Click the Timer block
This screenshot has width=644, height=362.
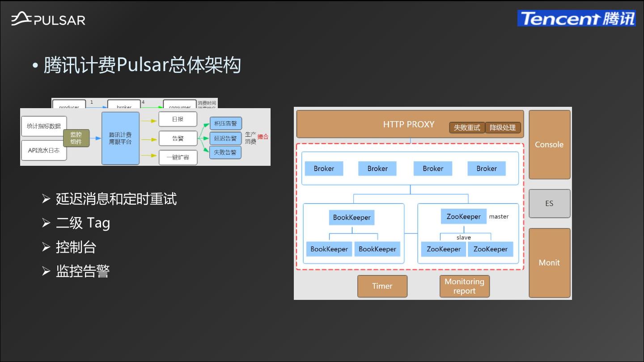[x=382, y=286]
